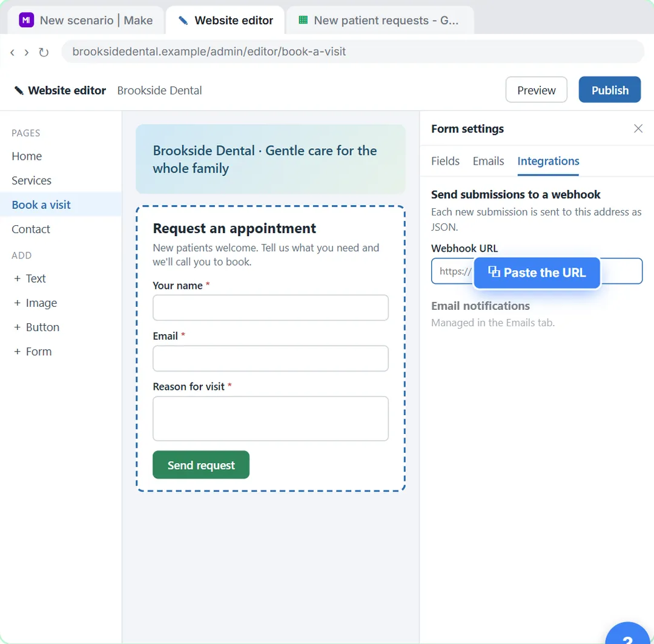Open the blue help bubble
This screenshot has height=644, width=654.
coord(627,634)
